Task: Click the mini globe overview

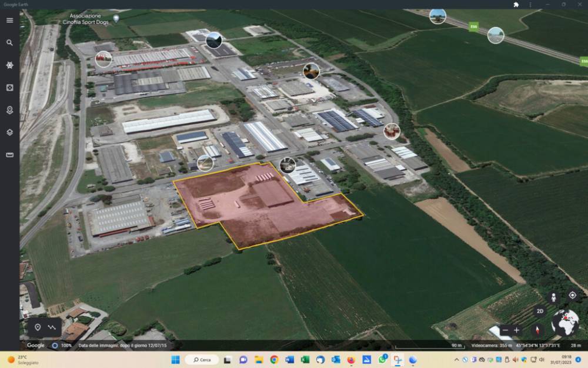Action: (x=565, y=323)
